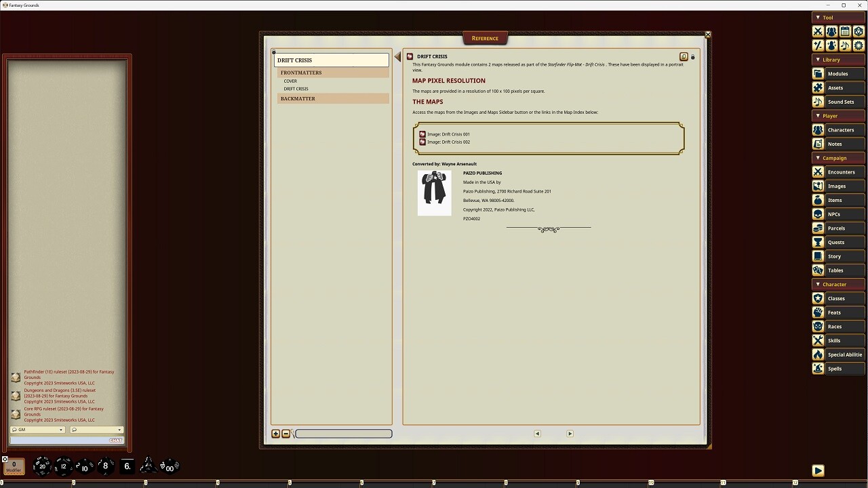Open the Image: Drift Crisis 002 link
868x488 pixels.
[x=448, y=142]
